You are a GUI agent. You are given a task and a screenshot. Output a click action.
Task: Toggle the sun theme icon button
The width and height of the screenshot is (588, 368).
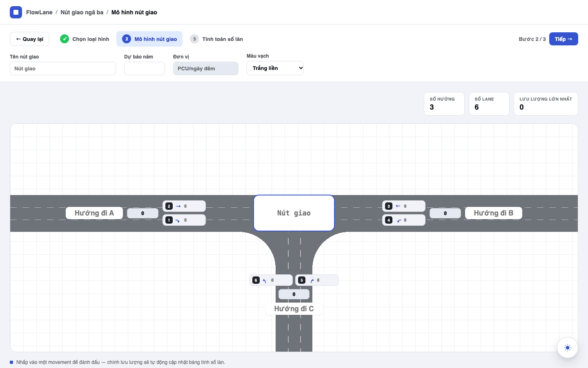coord(568,348)
